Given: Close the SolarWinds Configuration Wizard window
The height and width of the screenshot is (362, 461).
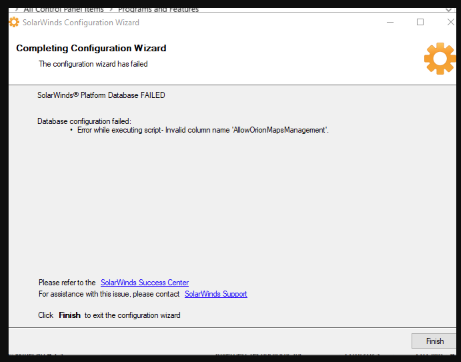Looking at the screenshot, I should (x=450, y=22).
